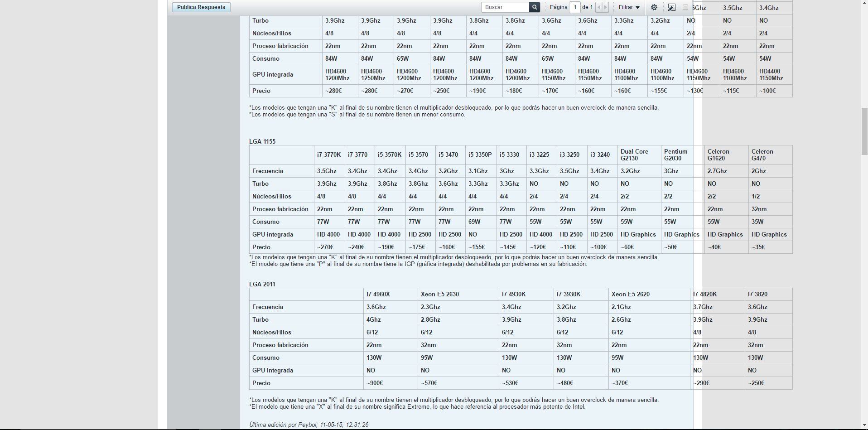The height and width of the screenshot is (430, 868).
Task: Select the '2.3Ghz' frequency cell
Action: click(x=458, y=307)
